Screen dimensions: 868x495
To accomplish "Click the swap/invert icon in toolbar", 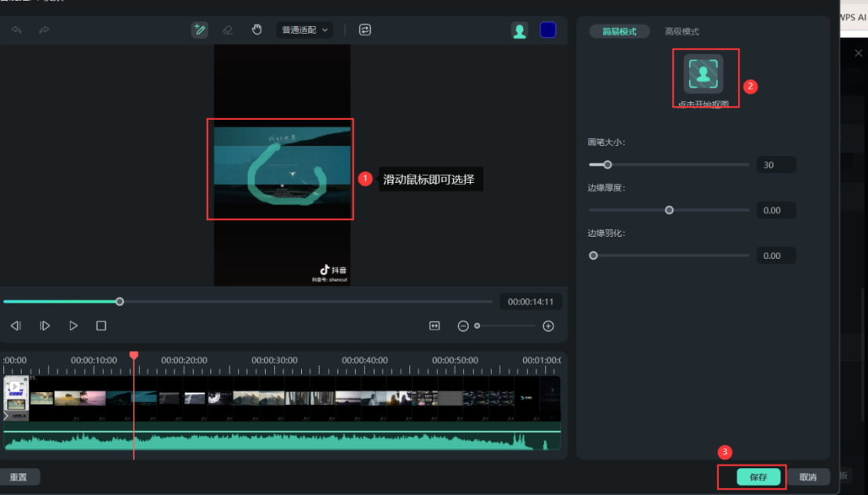I will 365,30.
